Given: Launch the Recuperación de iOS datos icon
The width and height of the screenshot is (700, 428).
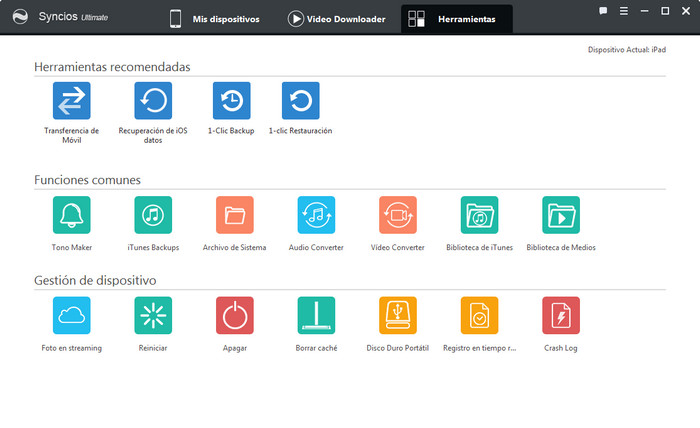Looking at the screenshot, I should pos(153,100).
